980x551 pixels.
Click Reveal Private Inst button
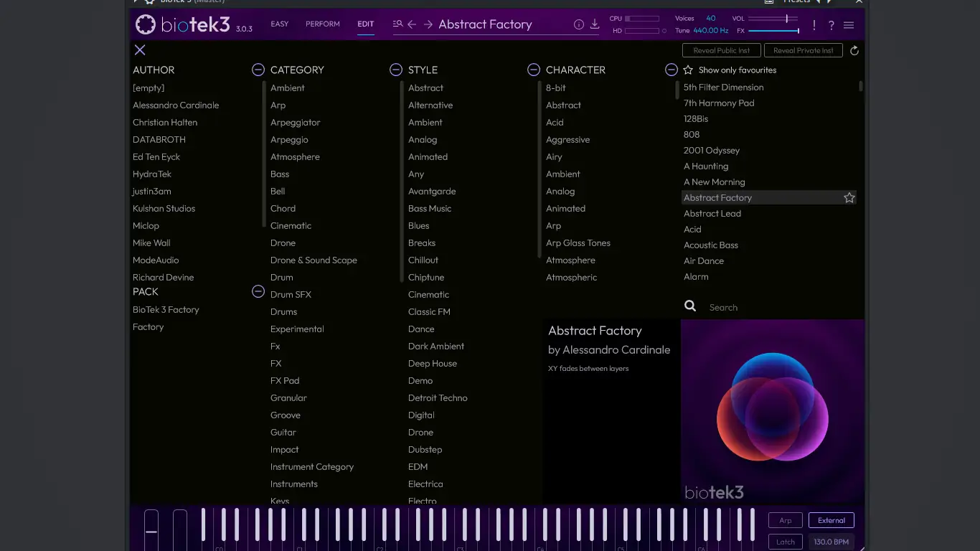pos(804,50)
